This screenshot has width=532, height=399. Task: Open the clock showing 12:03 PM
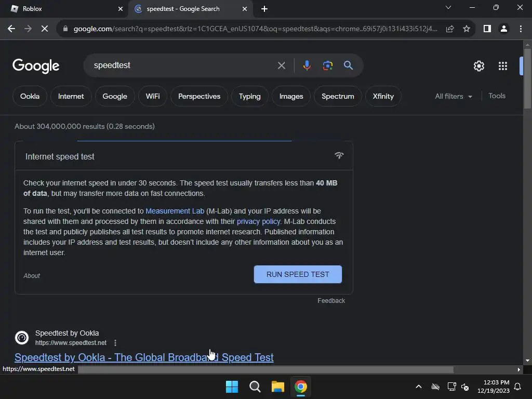[x=494, y=387]
